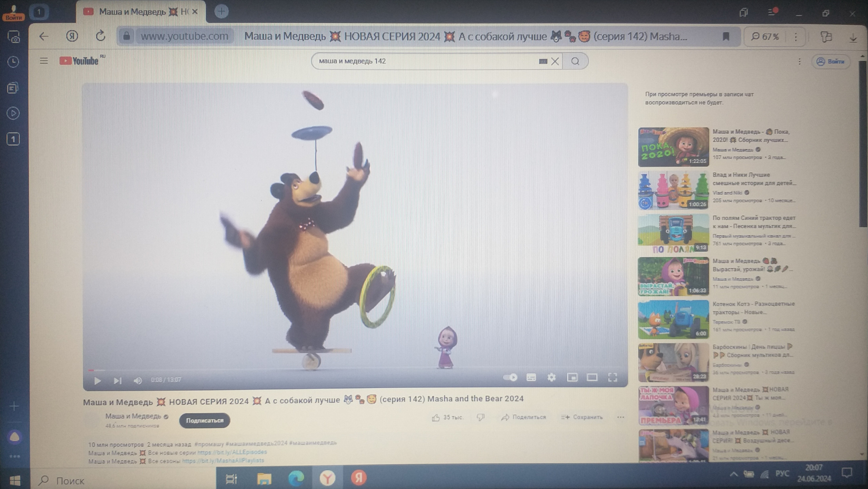Open the sidebar three-dot options
Image resolution: width=868 pixels, height=489 pixels.
(14, 456)
